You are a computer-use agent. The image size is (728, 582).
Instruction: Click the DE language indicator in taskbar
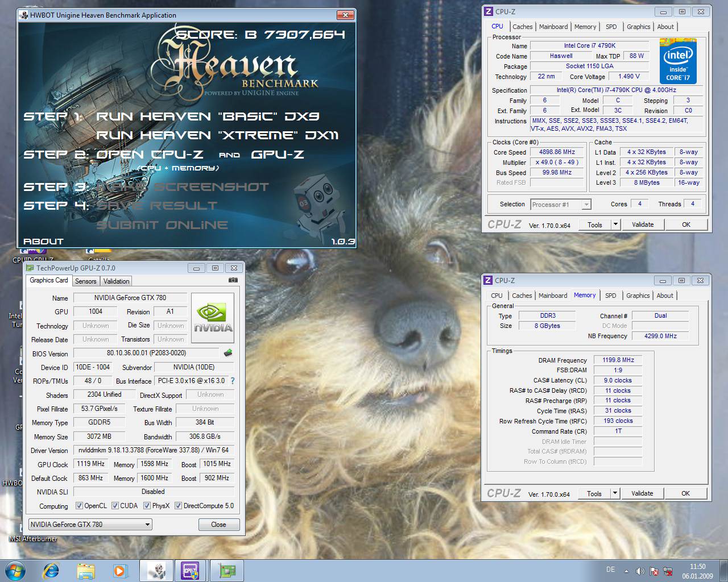610,569
